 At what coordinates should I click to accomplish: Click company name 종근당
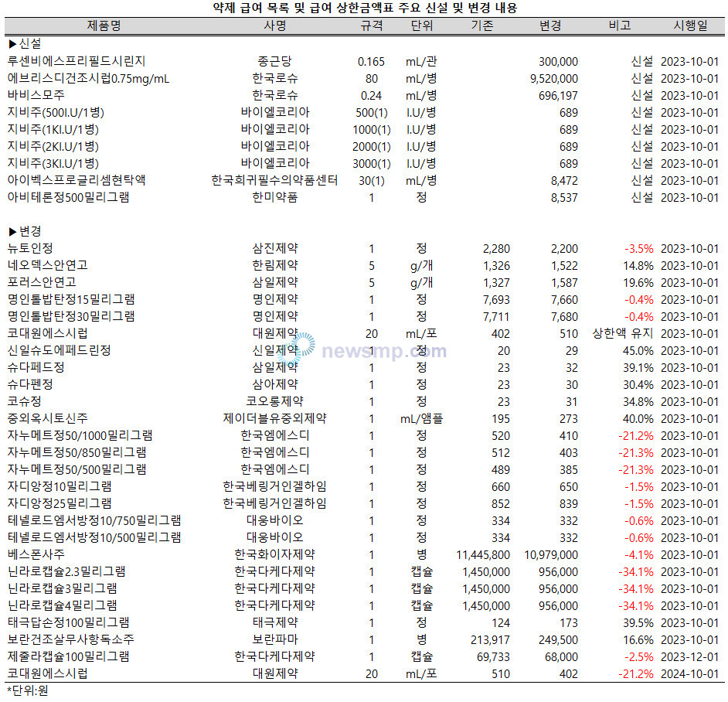[275, 61]
